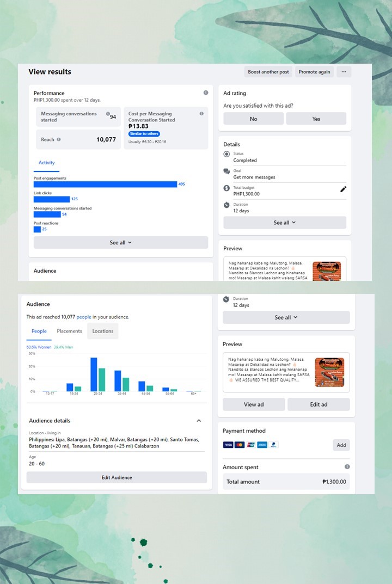
Task: Expand See all in the Details panel
Action: pyautogui.click(x=285, y=223)
